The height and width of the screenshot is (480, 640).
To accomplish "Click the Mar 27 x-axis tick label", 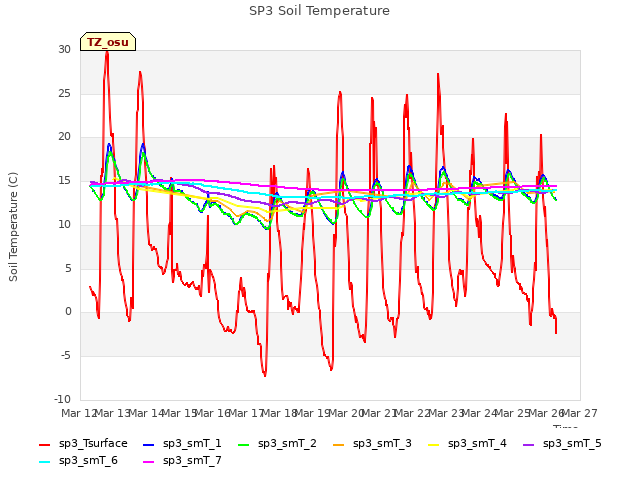I will coord(580,413).
